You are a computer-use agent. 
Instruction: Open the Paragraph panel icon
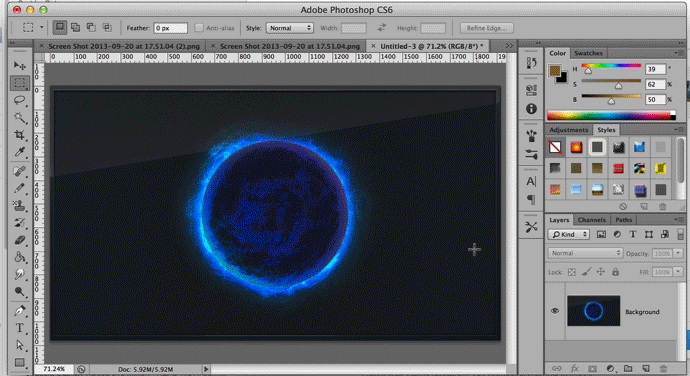point(531,199)
